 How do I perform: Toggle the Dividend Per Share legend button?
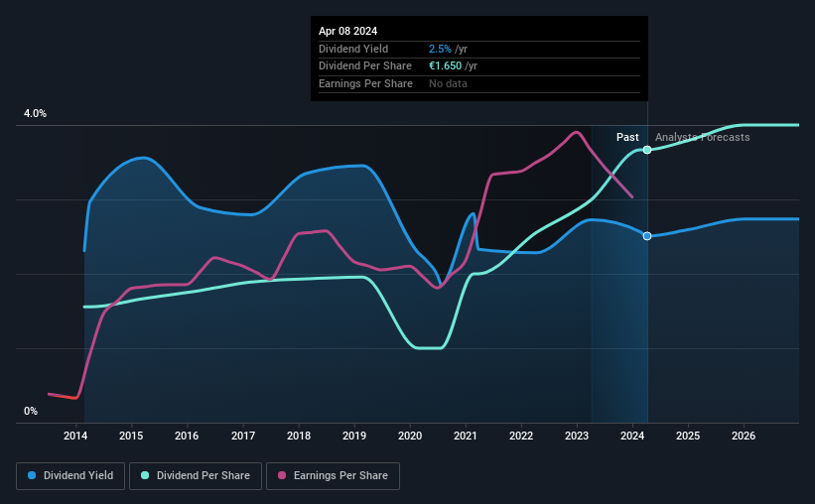coord(196,476)
